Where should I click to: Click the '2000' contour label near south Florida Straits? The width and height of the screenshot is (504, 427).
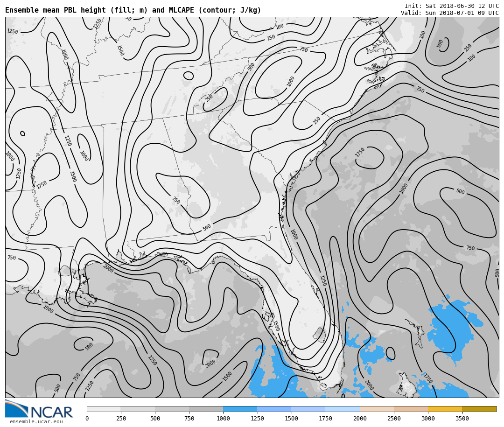pos(369,385)
